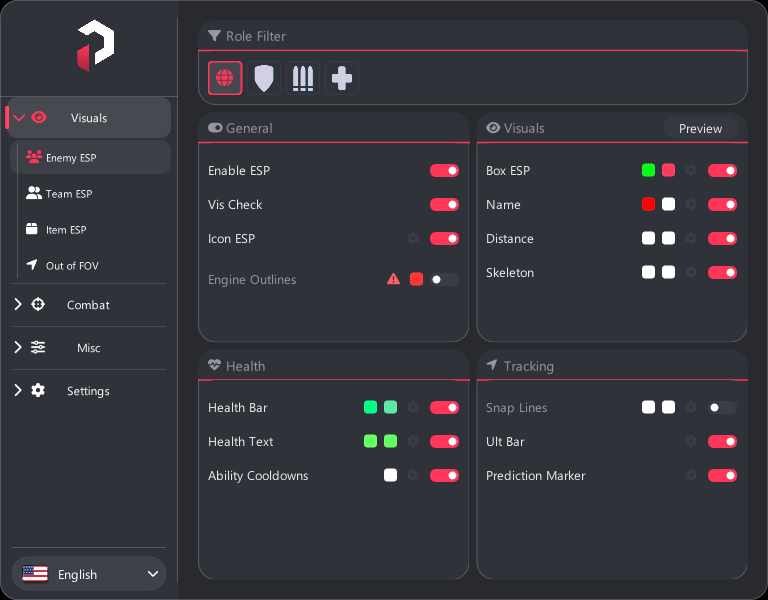
Task: Toggle the Distance switch
Action: pos(722,239)
